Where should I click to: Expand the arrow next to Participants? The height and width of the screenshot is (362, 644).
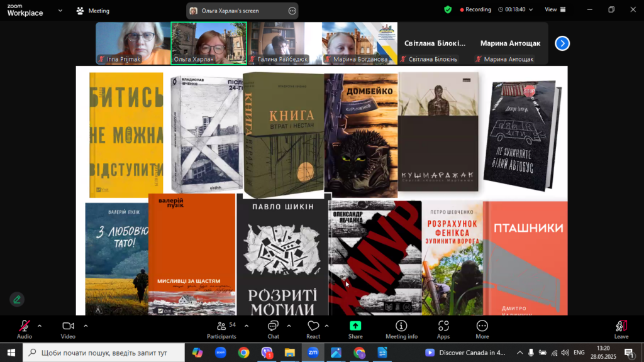click(247, 326)
